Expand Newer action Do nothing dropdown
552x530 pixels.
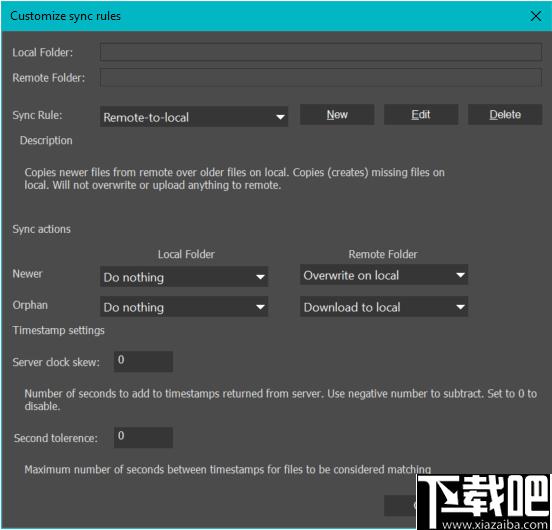184,277
